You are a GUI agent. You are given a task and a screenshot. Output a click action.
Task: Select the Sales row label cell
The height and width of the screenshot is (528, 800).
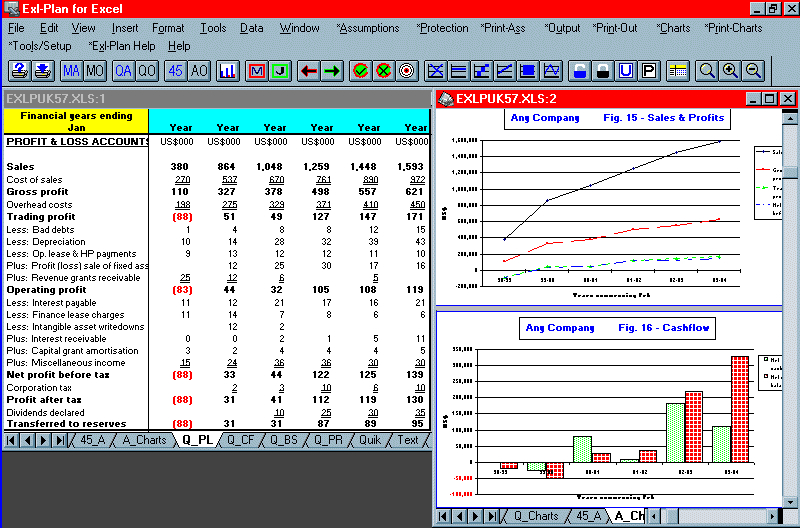(x=20, y=166)
